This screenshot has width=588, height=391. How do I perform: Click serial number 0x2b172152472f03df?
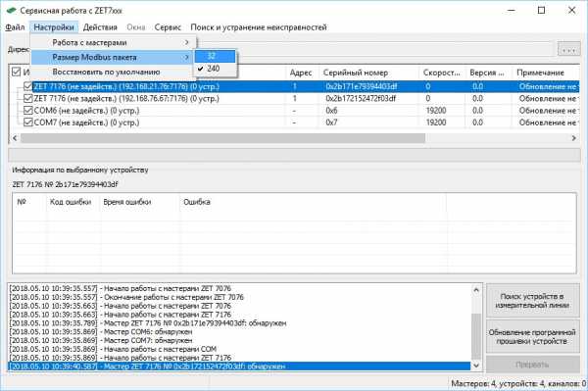click(361, 99)
